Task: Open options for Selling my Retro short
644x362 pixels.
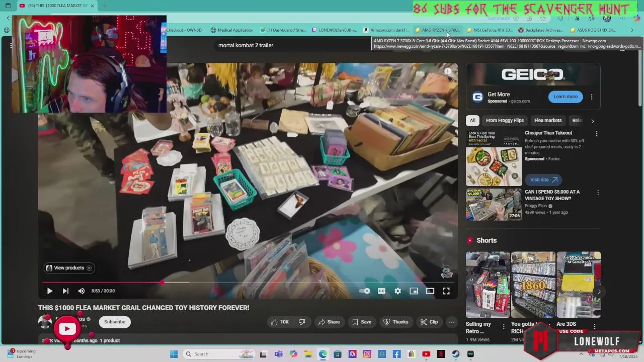Action: point(504,327)
